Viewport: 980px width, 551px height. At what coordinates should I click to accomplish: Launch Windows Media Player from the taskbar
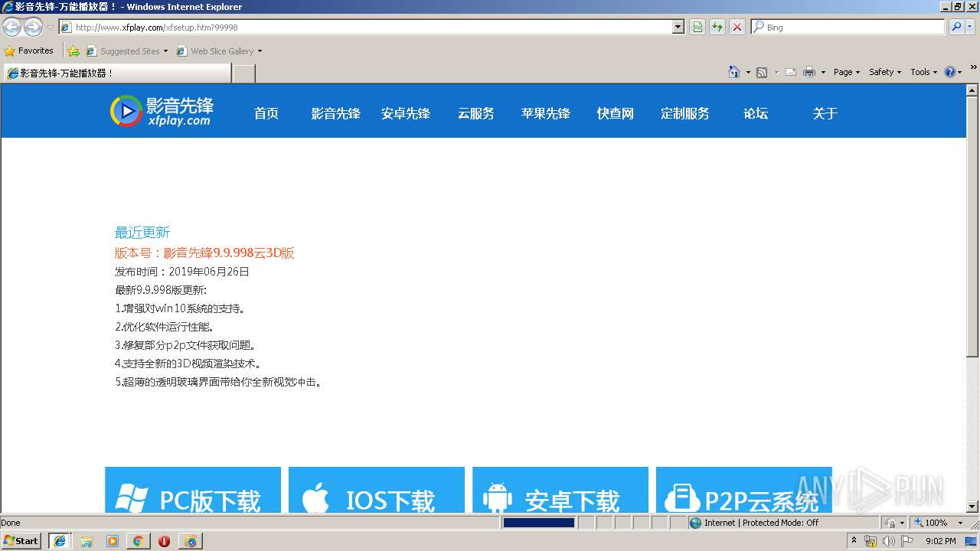tap(113, 541)
